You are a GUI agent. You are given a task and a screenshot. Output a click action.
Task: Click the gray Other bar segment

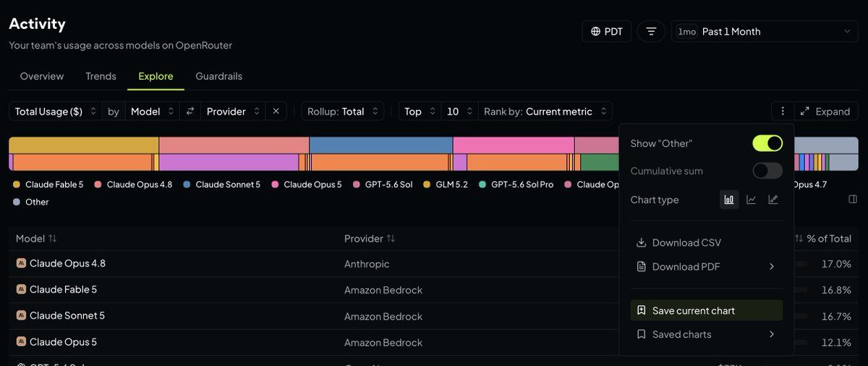tap(826, 145)
